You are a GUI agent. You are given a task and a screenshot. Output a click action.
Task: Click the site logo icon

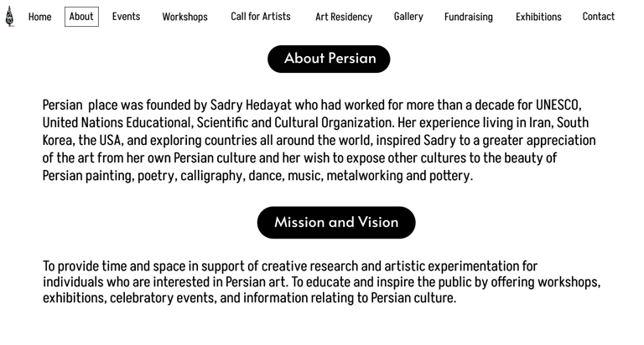click(x=10, y=16)
